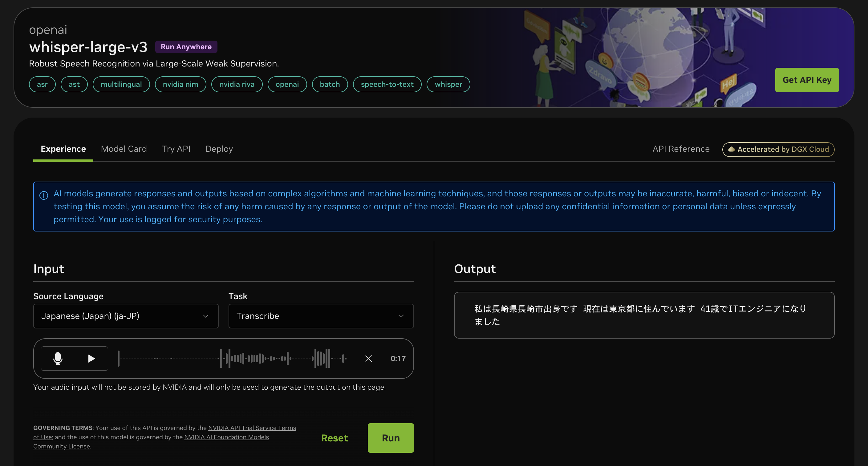Click the Reset button
This screenshot has height=466, width=868.
point(334,438)
